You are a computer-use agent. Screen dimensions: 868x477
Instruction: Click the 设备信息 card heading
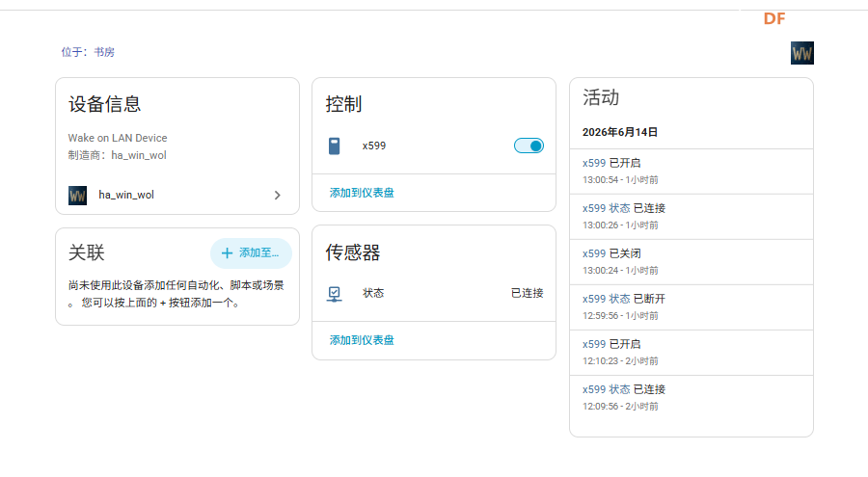point(104,104)
